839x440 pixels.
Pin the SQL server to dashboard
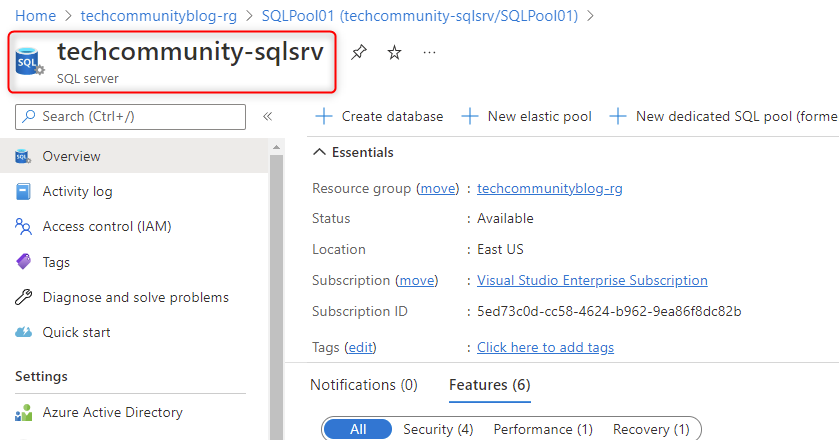[359, 52]
